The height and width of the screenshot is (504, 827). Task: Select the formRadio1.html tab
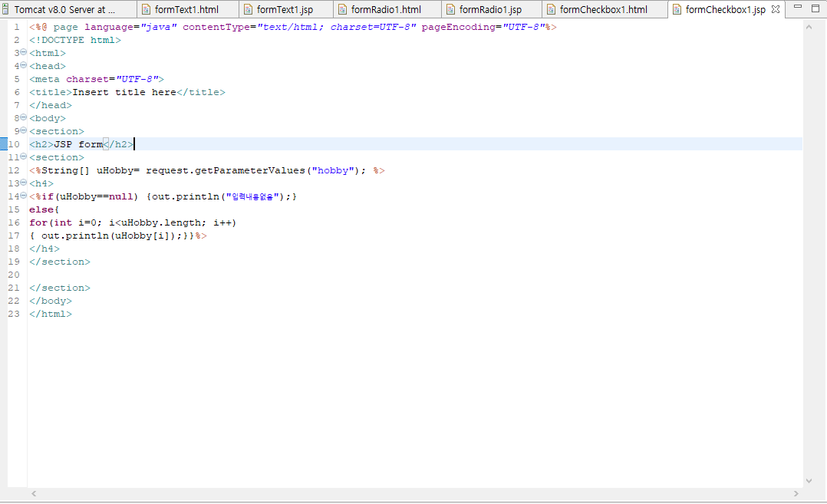pos(386,9)
